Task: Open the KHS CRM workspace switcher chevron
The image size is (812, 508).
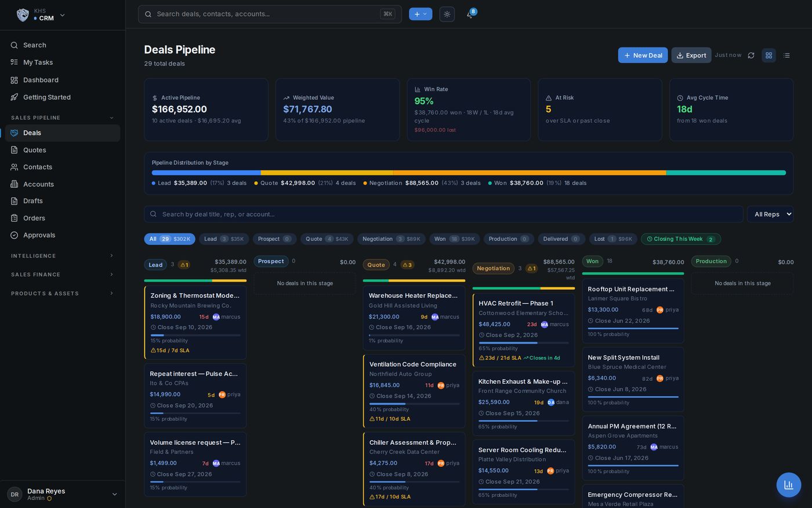Action: pos(63,15)
